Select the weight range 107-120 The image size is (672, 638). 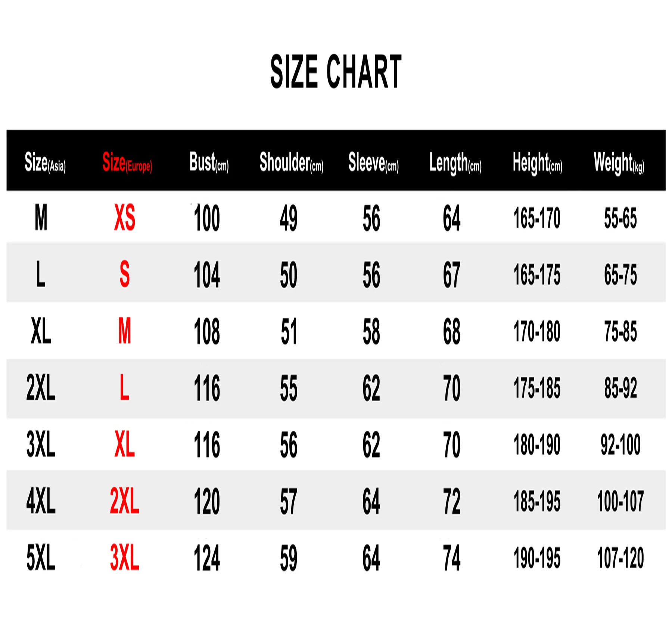coord(620,558)
